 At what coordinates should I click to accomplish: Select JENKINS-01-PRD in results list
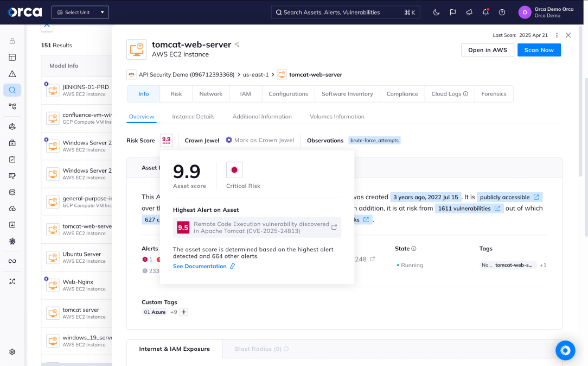(76, 91)
